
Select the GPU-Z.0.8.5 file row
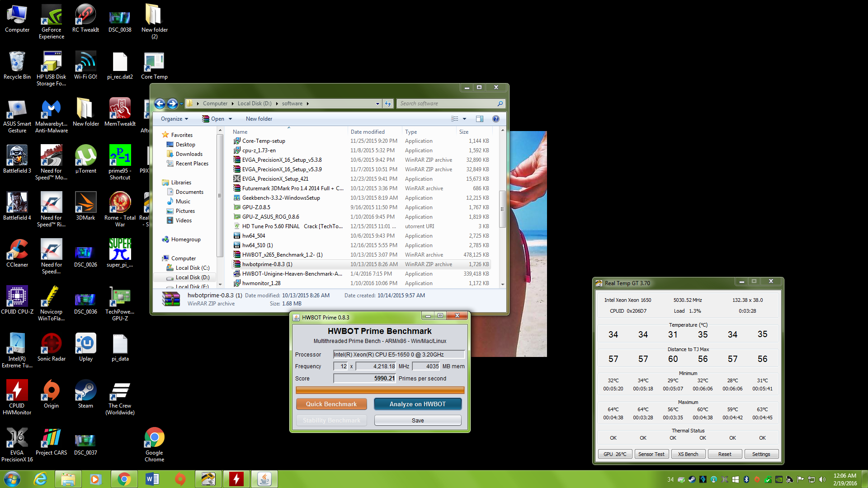coord(361,207)
